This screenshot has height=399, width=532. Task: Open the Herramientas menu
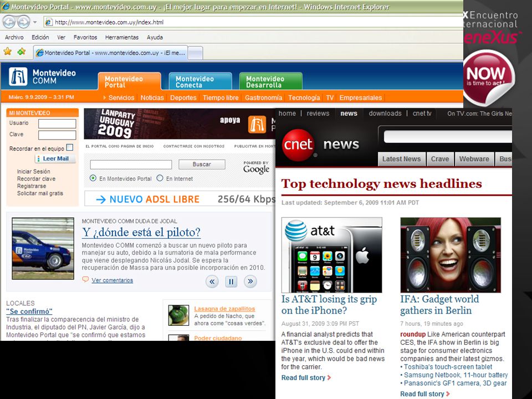[x=122, y=37]
